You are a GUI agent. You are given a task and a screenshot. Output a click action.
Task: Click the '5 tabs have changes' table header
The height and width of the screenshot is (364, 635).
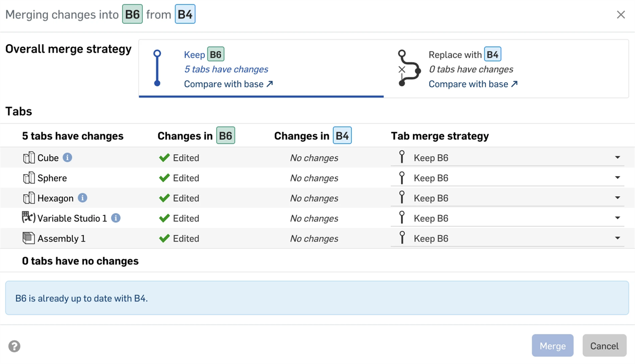click(73, 136)
